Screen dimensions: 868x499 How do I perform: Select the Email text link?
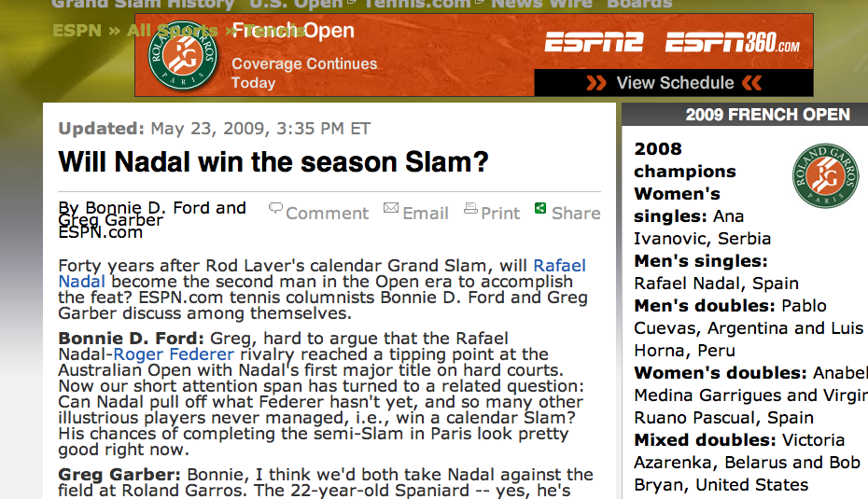(x=426, y=213)
